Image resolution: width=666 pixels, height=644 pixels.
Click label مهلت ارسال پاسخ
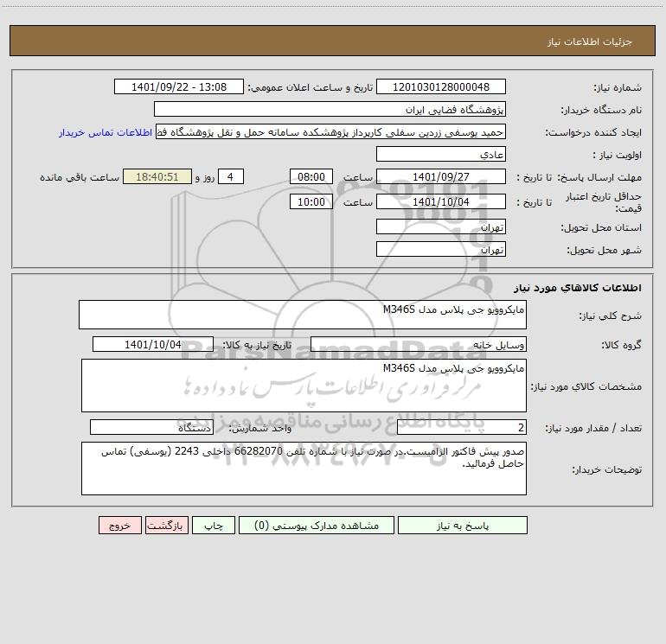coord(599,177)
